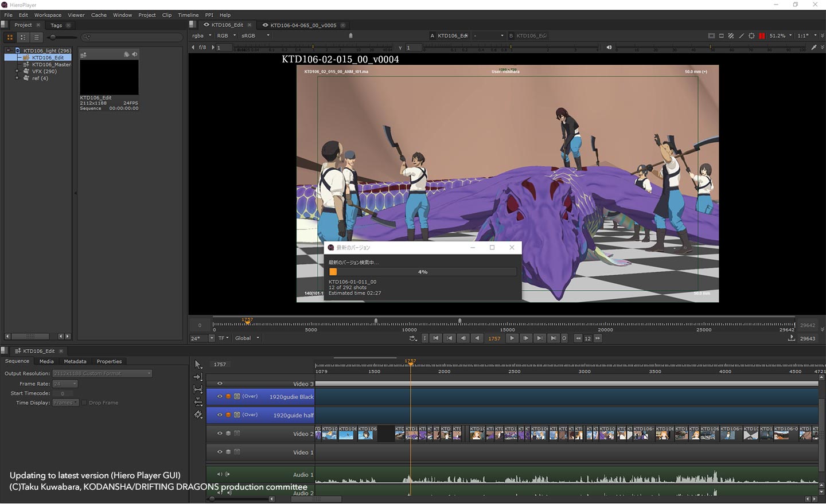This screenshot has height=504, width=826.
Task: Open the 51.2% zoom dropdown
Action: (781, 36)
